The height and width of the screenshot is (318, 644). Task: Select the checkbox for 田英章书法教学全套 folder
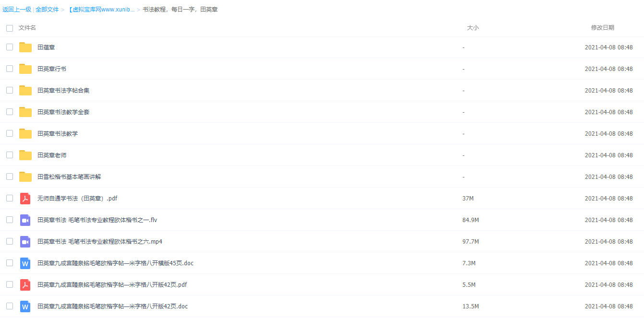click(10, 112)
